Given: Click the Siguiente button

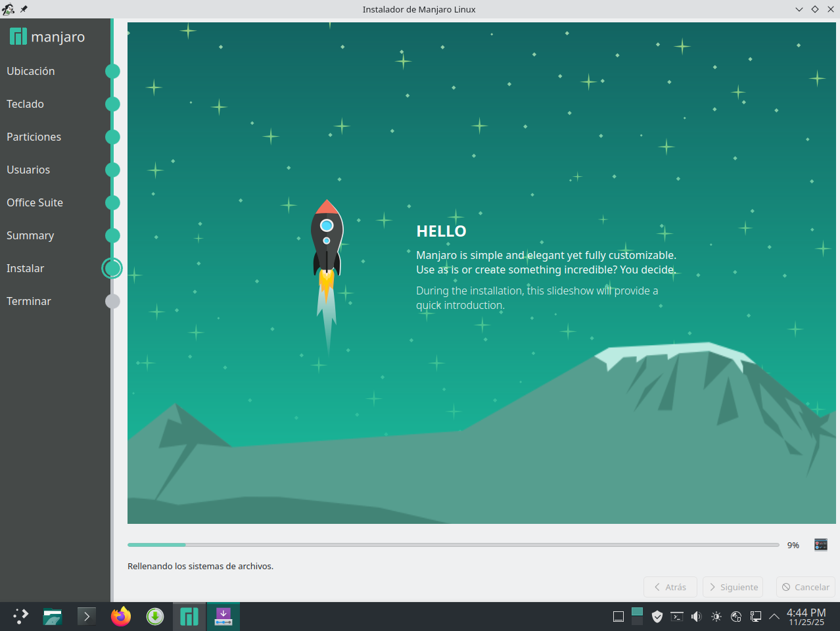Looking at the screenshot, I should coord(732,587).
